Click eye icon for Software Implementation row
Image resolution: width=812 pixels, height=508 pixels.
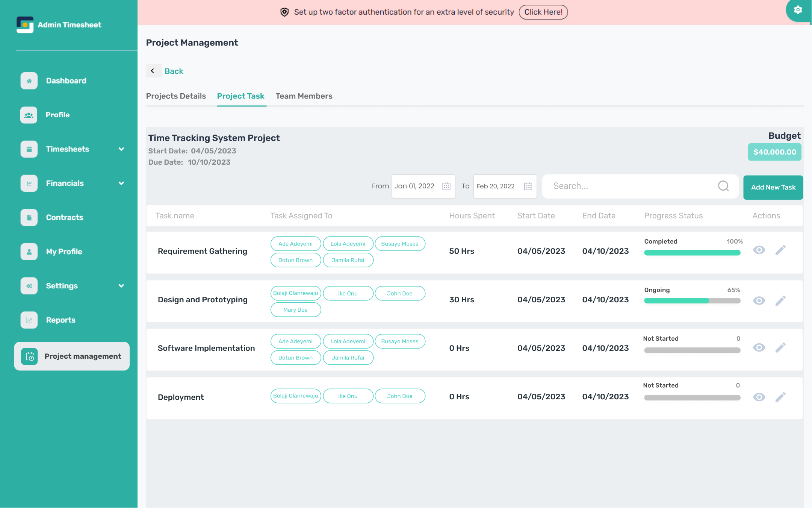tap(759, 347)
